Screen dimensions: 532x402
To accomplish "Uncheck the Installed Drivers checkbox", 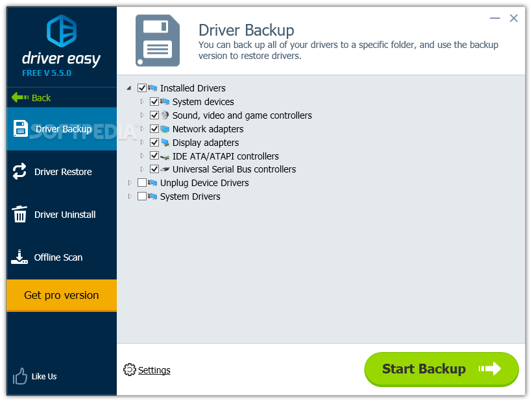I will (141, 88).
